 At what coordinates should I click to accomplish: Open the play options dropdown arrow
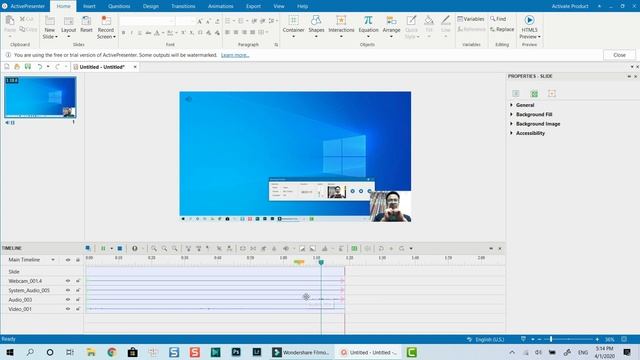[111, 248]
